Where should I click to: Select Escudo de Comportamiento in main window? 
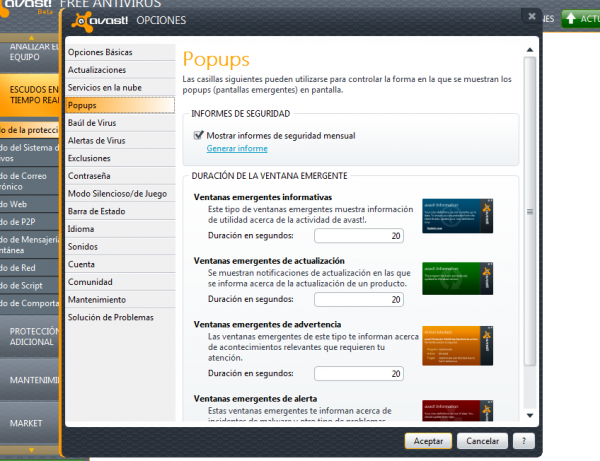(29, 303)
